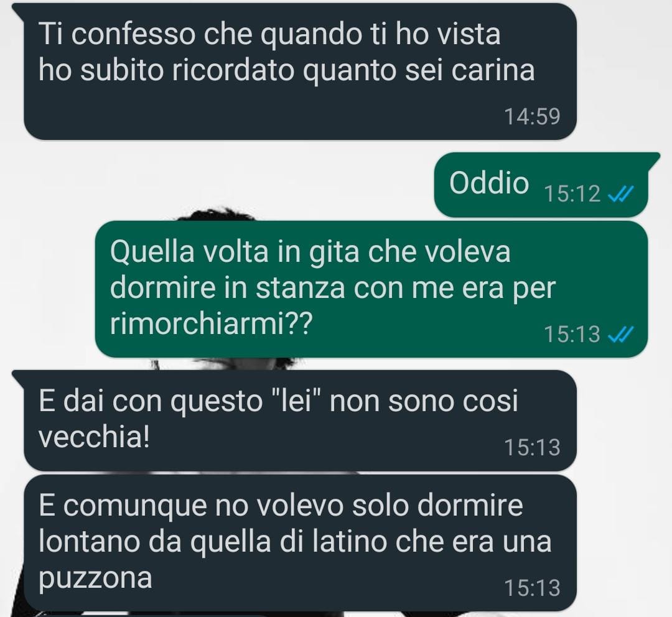The width and height of the screenshot is (672, 617).
Task: Click the 14:59 timestamp
Action: tap(532, 116)
